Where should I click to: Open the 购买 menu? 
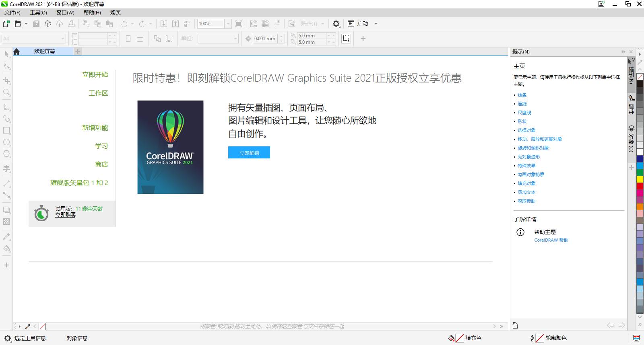point(116,13)
